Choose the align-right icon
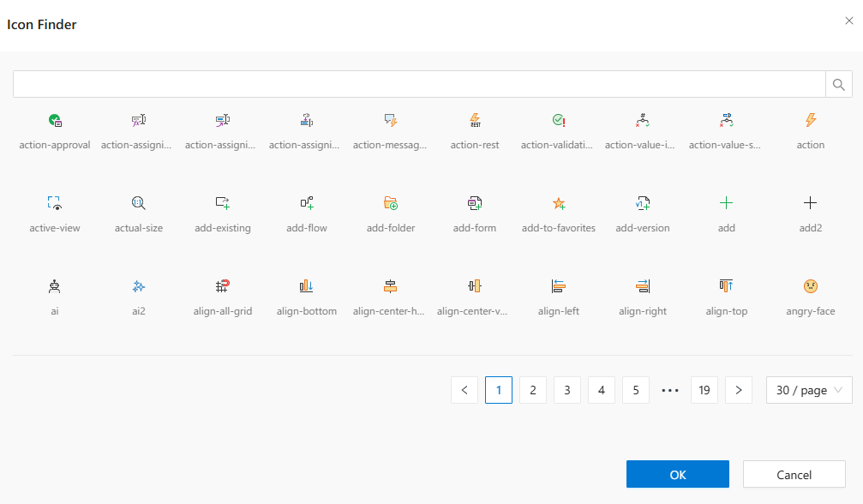Viewport: 863px width, 504px height. pyautogui.click(x=642, y=286)
